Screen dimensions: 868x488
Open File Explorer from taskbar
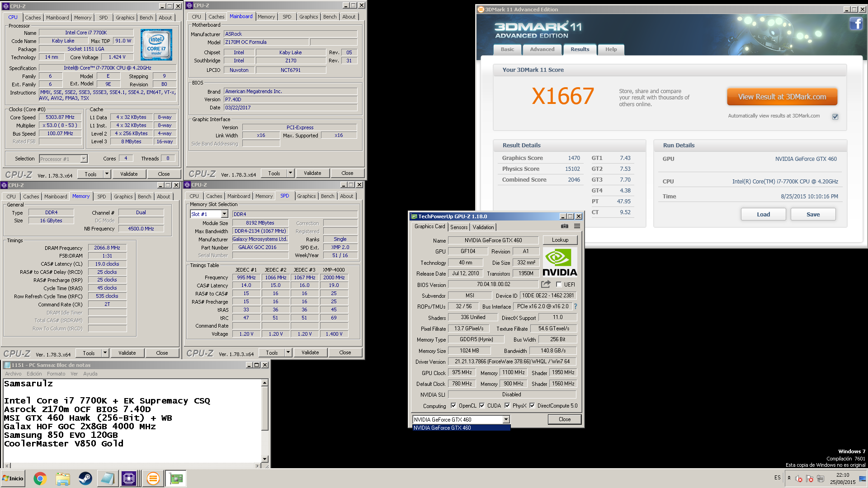click(x=63, y=479)
